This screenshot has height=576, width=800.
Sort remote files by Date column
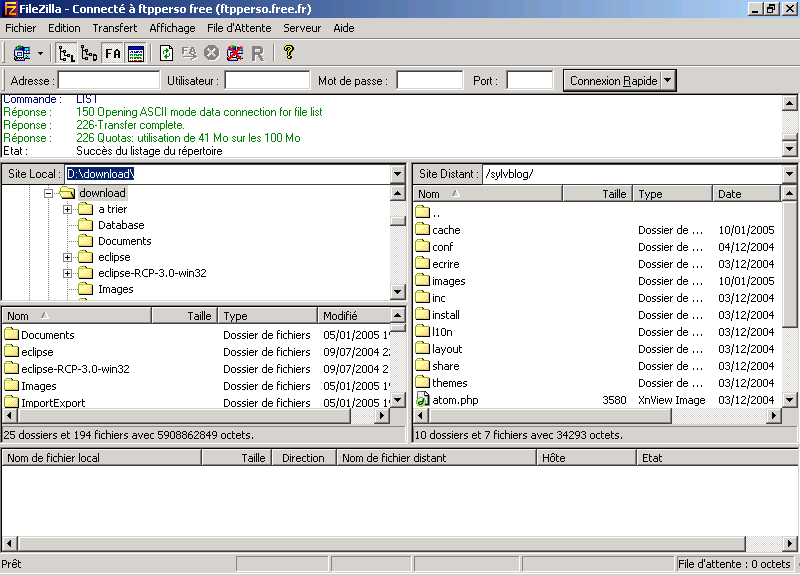coord(746,194)
